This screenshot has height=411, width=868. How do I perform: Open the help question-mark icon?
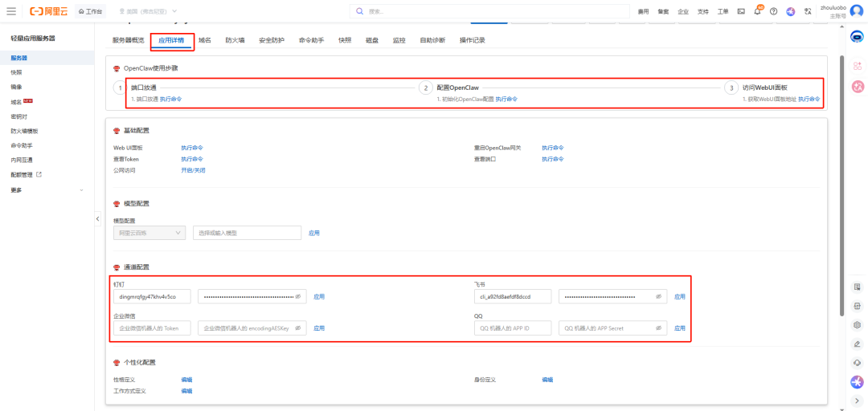coord(773,11)
